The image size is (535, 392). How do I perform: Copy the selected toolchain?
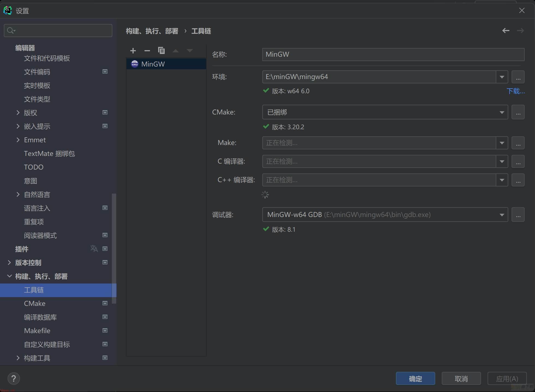tap(161, 51)
